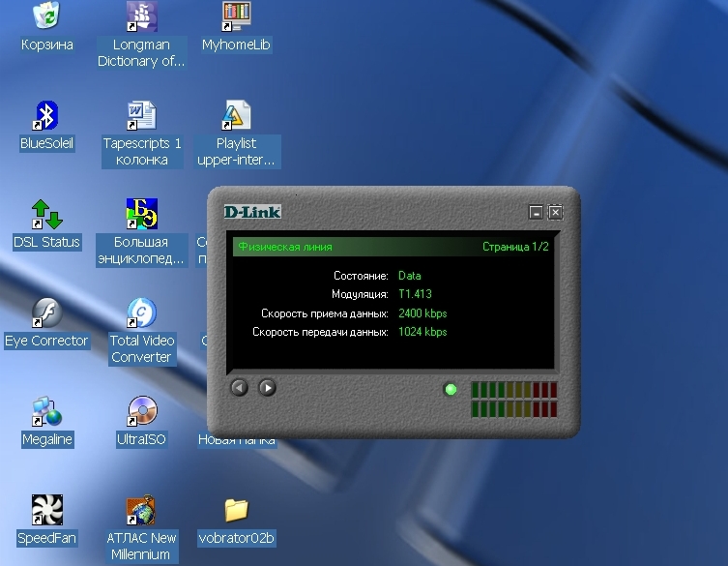Click the Скорость передачи данных label
This screenshot has width=728, height=566.
[320, 332]
